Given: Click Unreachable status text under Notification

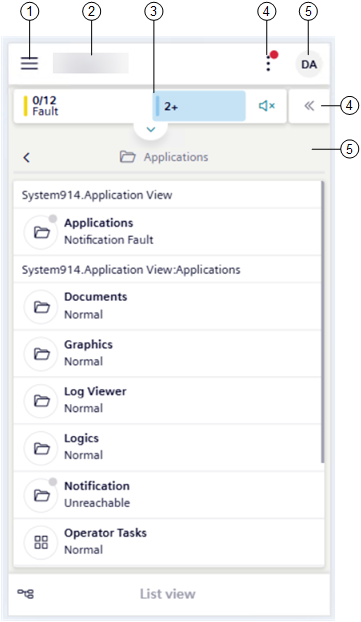Looking at the screenshot, I should coord(97,503).
